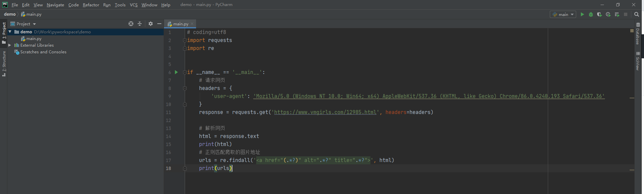
Task: Click warning stripe marker near line 9
Action: 632,98
